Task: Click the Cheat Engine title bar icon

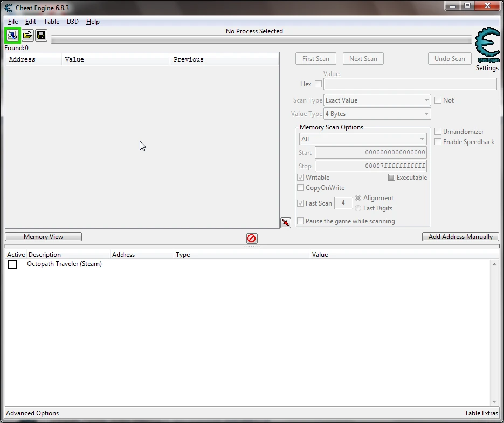Action: click(9, 8)
